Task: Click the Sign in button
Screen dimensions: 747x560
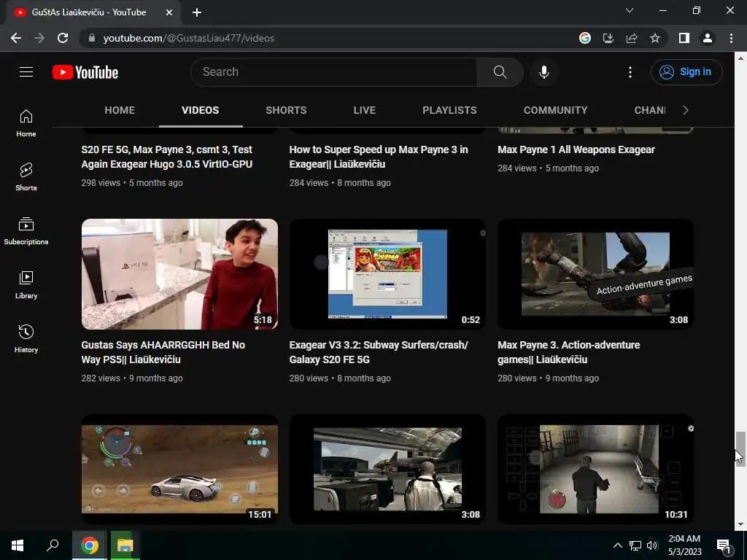Action: (x=686, y=72)
